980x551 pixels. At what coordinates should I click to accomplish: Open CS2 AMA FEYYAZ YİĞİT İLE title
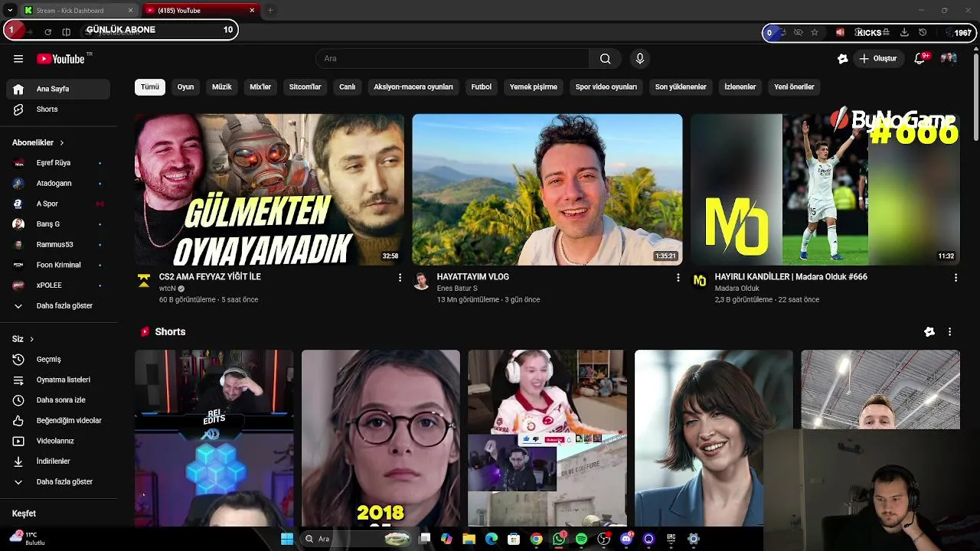point(210,277)
